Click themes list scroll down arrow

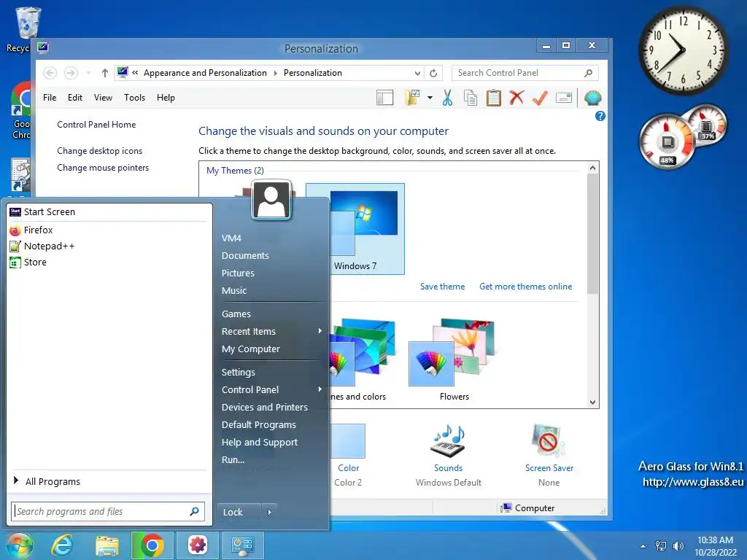[x=592, y=402]
